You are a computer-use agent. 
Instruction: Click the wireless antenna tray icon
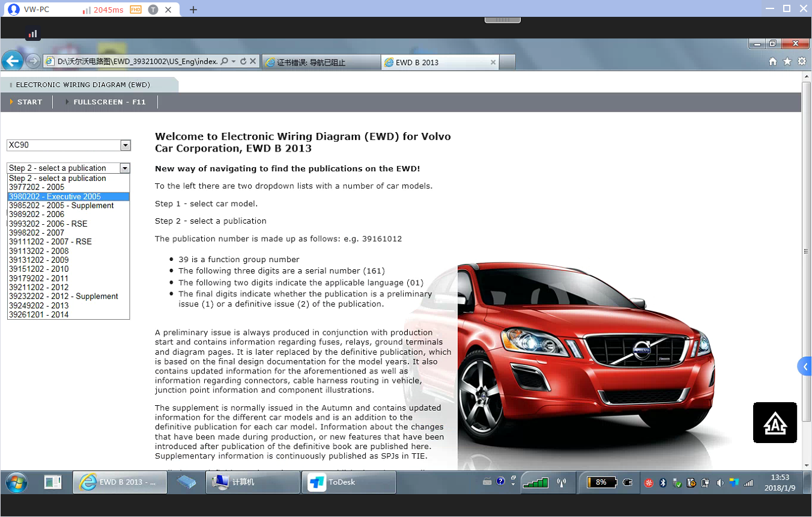[562, 482]
